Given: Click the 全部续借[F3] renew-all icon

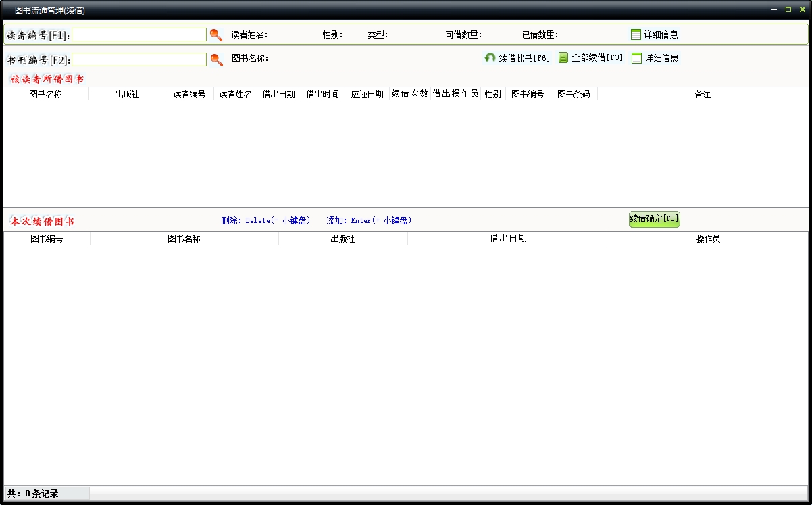Looking at the screenshot, I should click(x=563, y=58).
